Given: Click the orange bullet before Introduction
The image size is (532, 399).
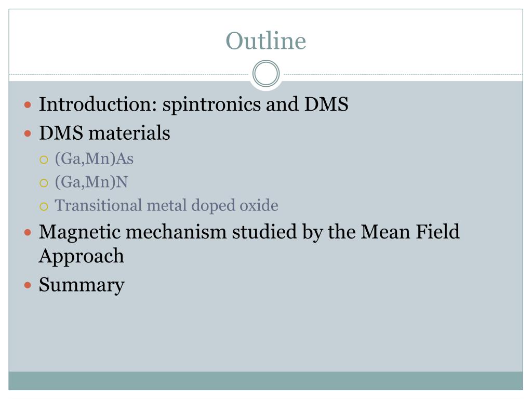Looking at the screenshot, I should coord(28,105).
